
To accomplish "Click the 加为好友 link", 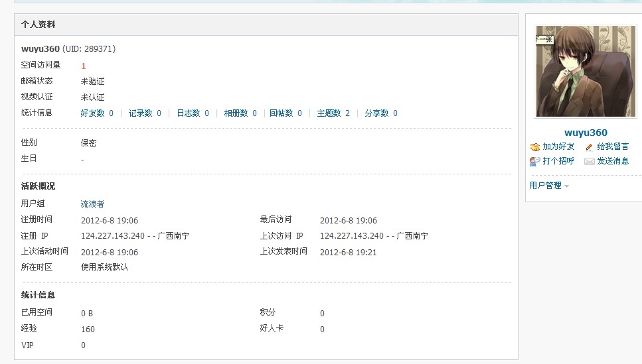I will [x=558, y=147].
